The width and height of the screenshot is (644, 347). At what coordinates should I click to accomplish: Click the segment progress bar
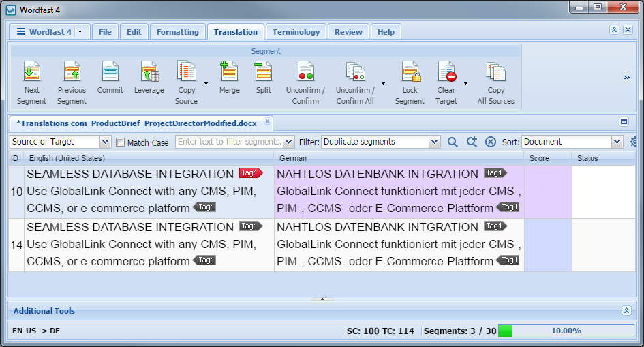(566, 331)
